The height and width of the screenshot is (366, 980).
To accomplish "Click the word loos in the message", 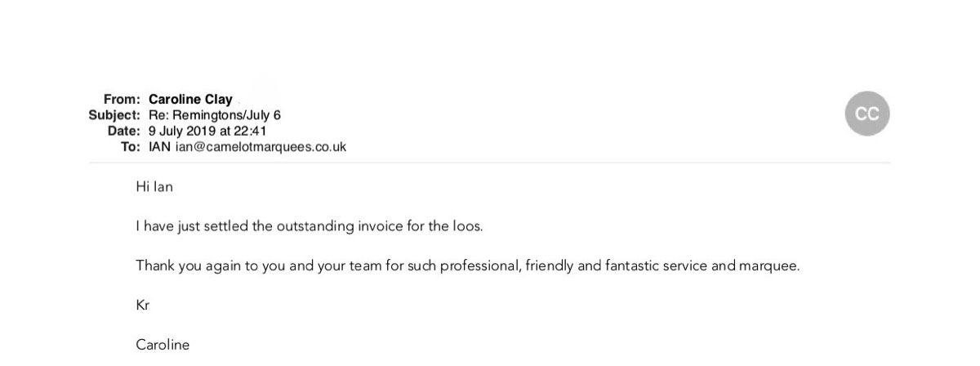I will coord(466,226).
